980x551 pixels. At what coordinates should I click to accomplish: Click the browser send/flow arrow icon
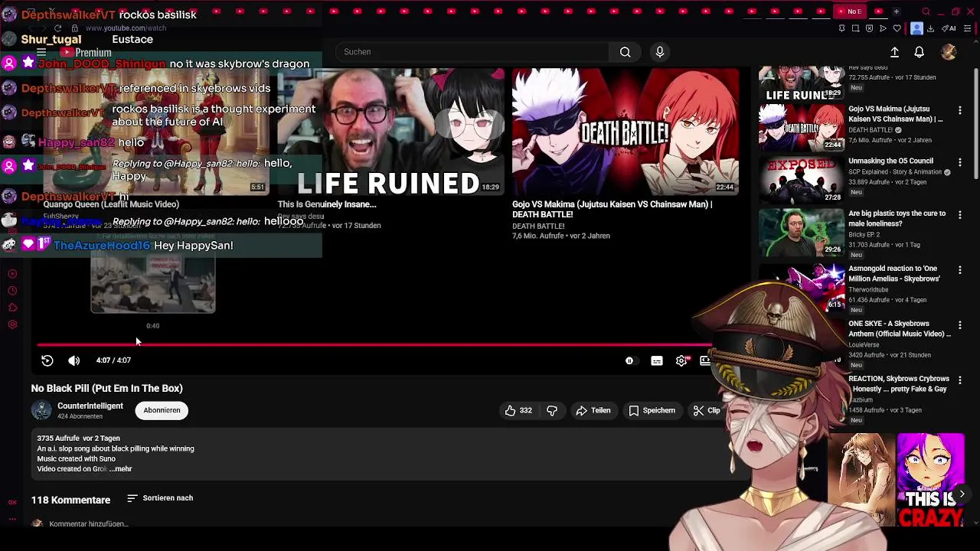(x=883, y=28)
